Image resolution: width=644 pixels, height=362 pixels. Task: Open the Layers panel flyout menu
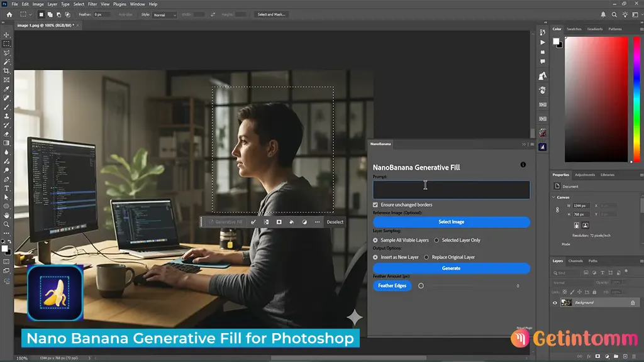(x=641, y=261)
